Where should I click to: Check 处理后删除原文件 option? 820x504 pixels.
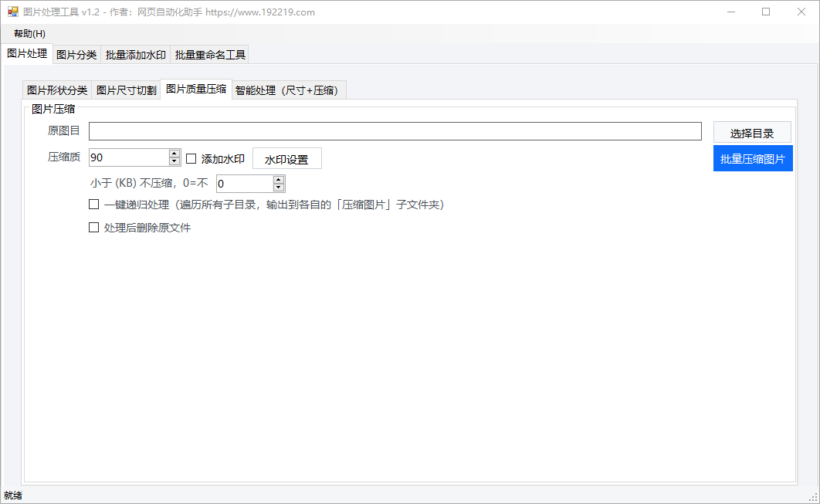[x=94, y=228]
